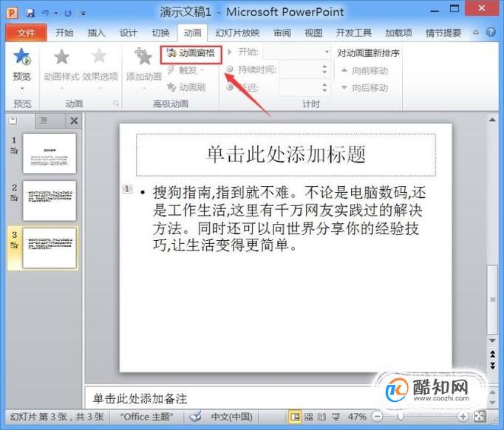This screenshot has height=430, width=504.
Task: Click Add Animation (添加动画) star icon
Action: (143, 57)
